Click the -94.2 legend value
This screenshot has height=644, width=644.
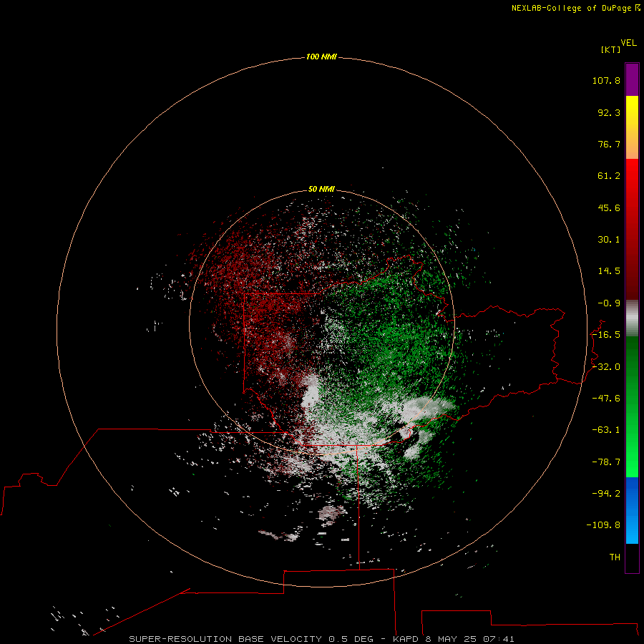click(606, 493)
